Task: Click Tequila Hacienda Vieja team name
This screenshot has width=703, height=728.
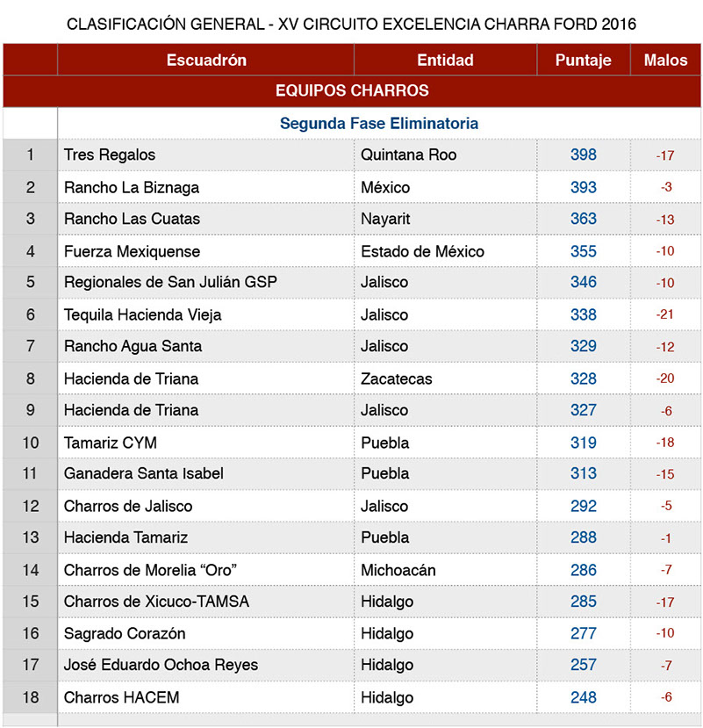Action: pos(142,314)
